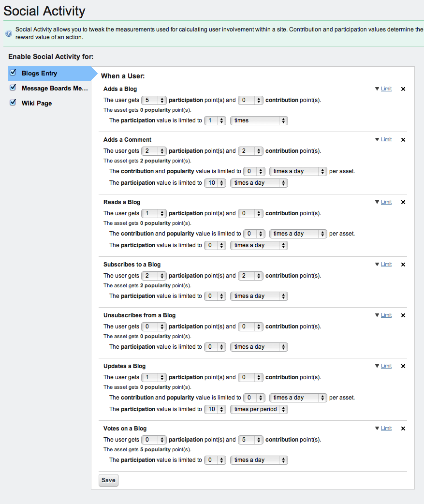Viewport: 424px width, 504px height.
Task: Toggle the Message Boards Message checkbox
Action: pyautogui.click(x=13, y=88)
